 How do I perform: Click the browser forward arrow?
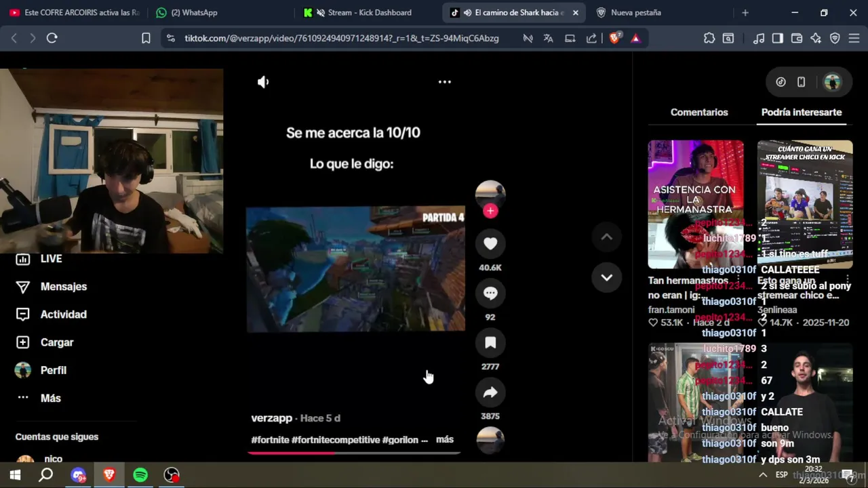pos(32,39)
